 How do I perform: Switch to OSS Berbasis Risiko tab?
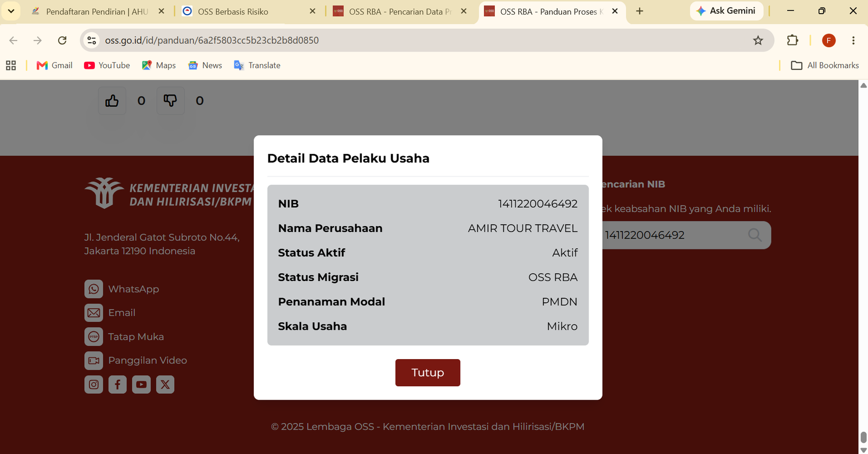248,11
